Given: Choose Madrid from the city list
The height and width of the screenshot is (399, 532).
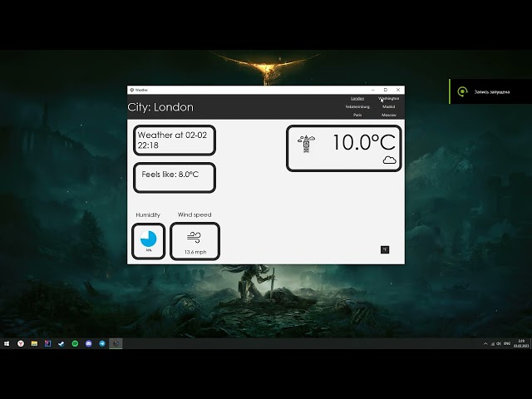Looking at the screenshot, I should tap(388, 106).
